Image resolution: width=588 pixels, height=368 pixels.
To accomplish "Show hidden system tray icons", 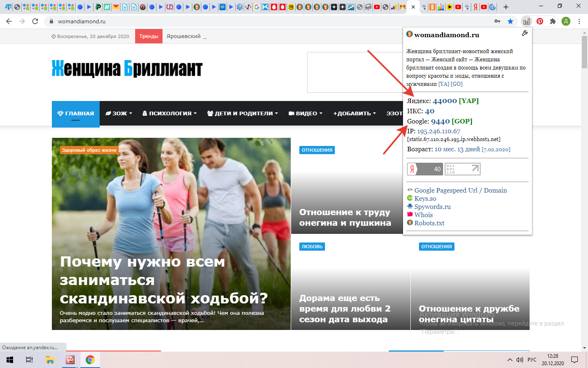I will pos(510,360).
